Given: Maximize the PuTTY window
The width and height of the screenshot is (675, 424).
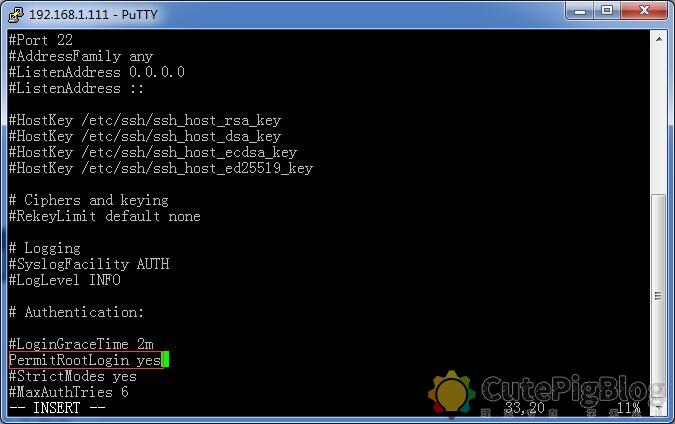Looking at the screenshot, I should pyautogui.click(x=607, y=11).
